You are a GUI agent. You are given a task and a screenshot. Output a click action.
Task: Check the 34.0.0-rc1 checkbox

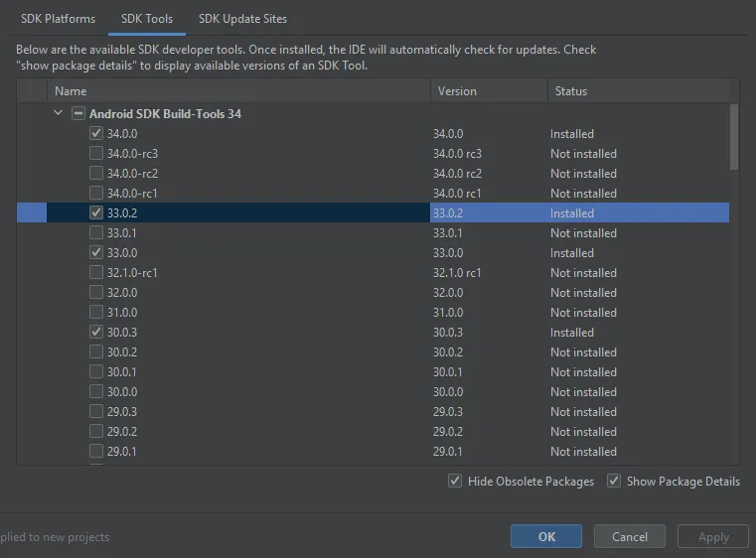click(96, 193)
